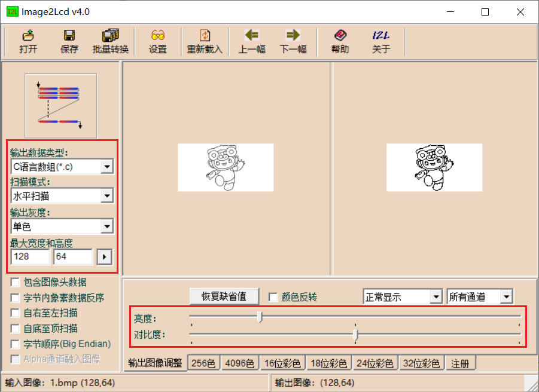Click the Image2Lcd app icon in title bar
Image resolution: width=539 pixels, height=392 pixels.
(x=12, y=12)
